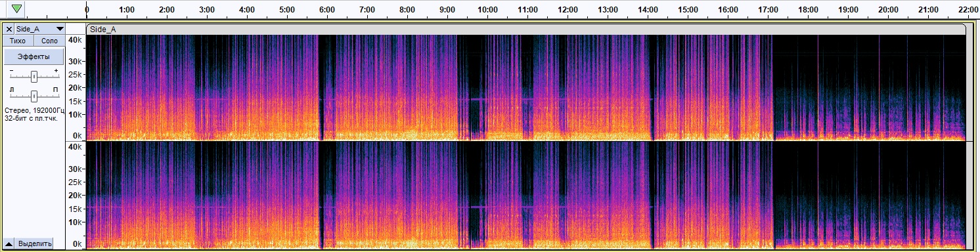980x252 pixels.
Task: Click the Выделить button to select track
Action: coord(35,243)
